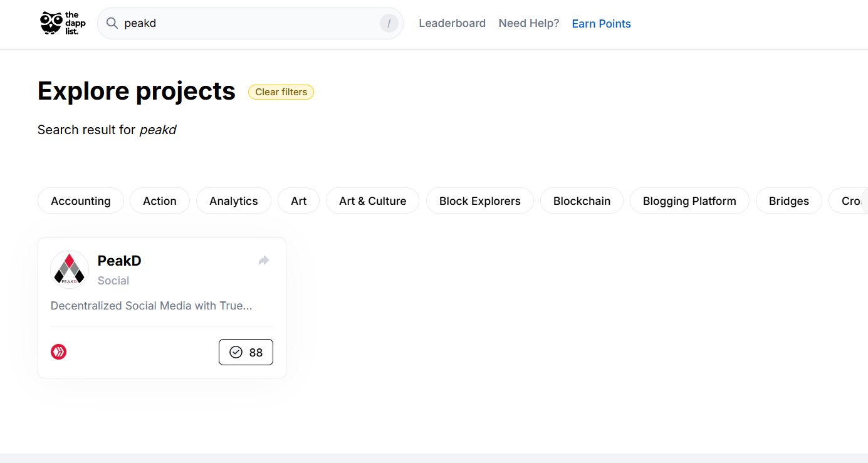868x463 pixels.
Task: Click the 'Search result for peakd' text
Action: click(107, 130)
